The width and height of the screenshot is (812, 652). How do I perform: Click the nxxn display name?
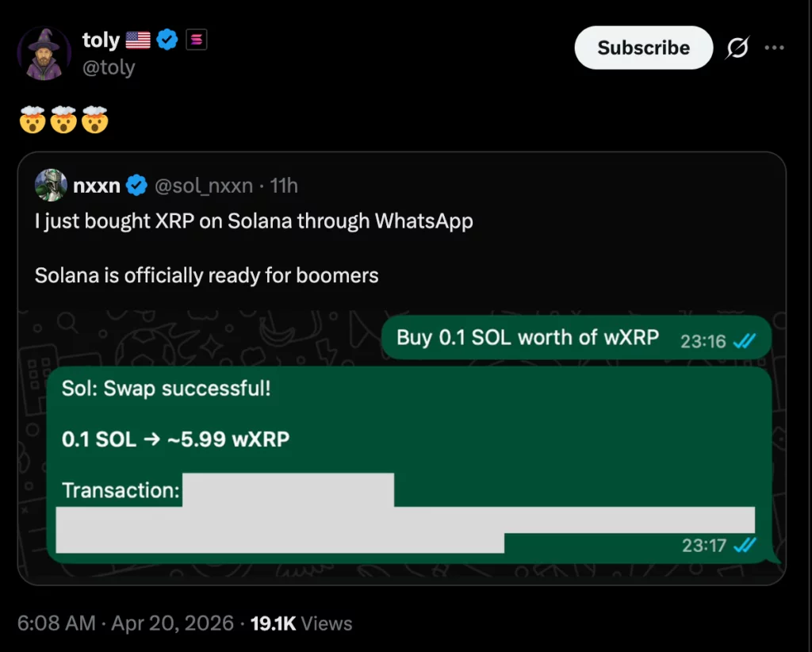[96, 185]
